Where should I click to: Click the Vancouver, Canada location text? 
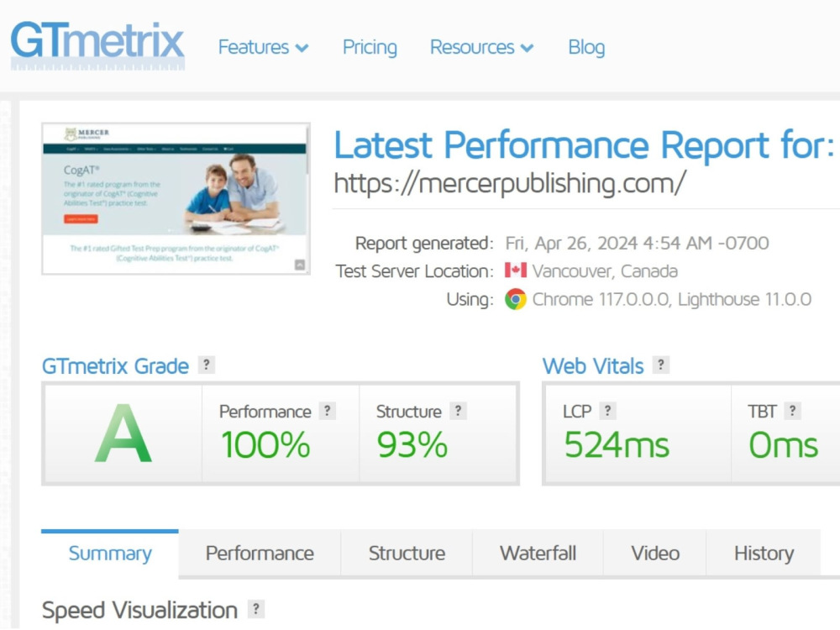coord(605,271)
